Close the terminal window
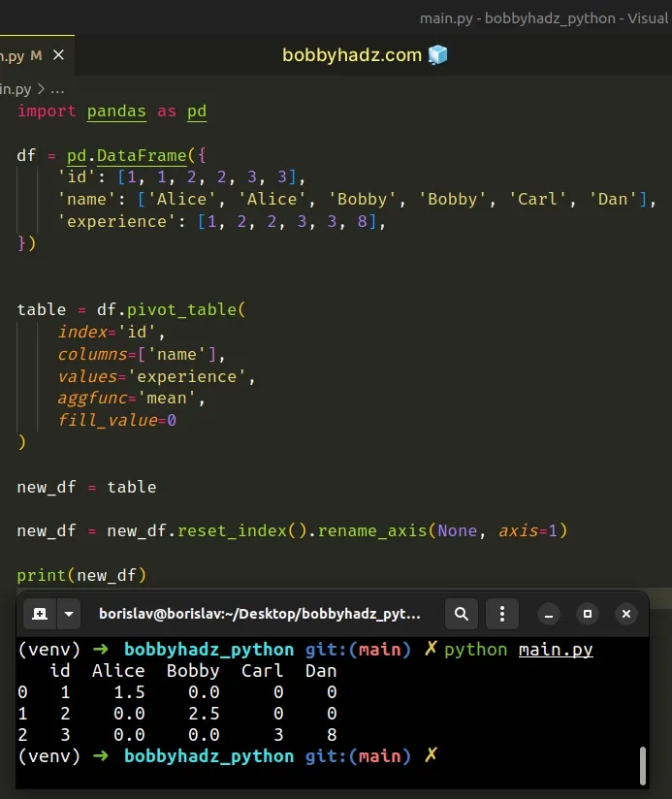Viewport: 672px width, 799px height. tap(626, 614)
